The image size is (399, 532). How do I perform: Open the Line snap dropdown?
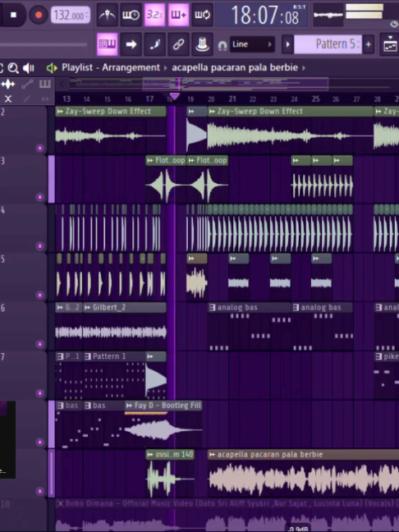(x=252, y=44)
